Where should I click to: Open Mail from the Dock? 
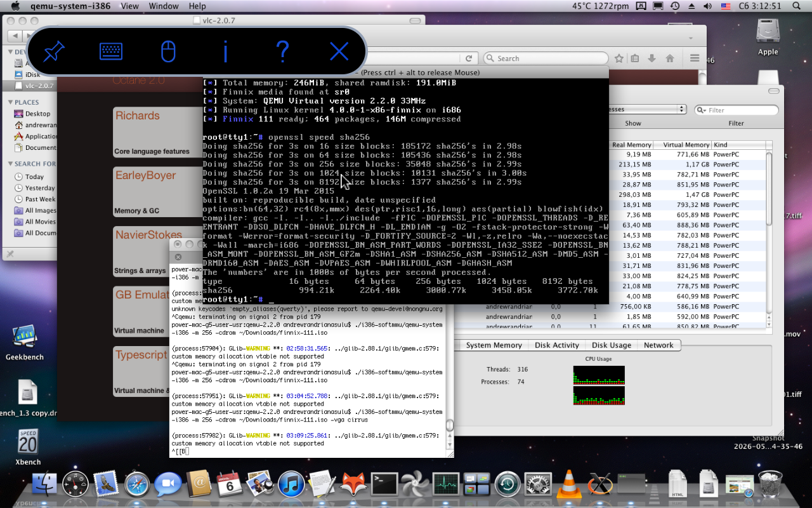[x=106, y=485]
